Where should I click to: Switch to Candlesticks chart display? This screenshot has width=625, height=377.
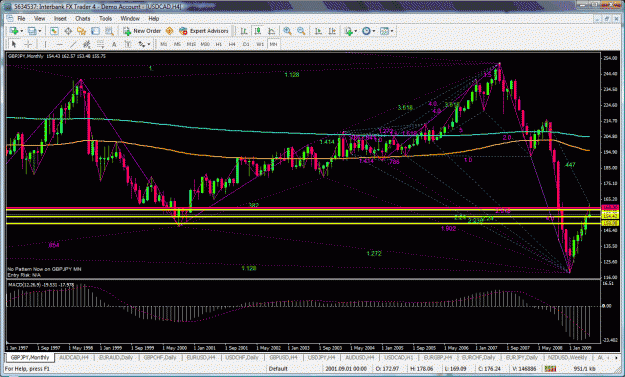coord(257,31)
